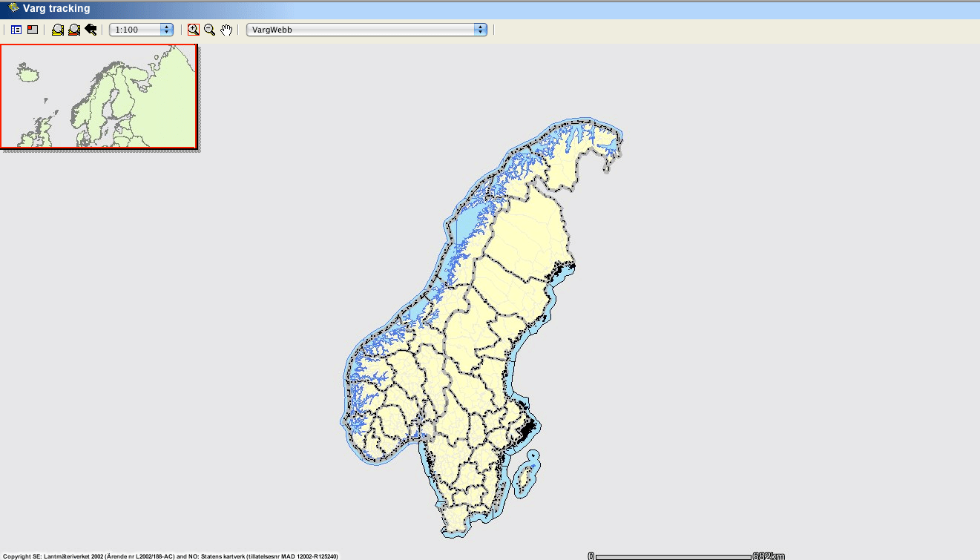Toggle the overview map window icon

click(x=33, y=30)
